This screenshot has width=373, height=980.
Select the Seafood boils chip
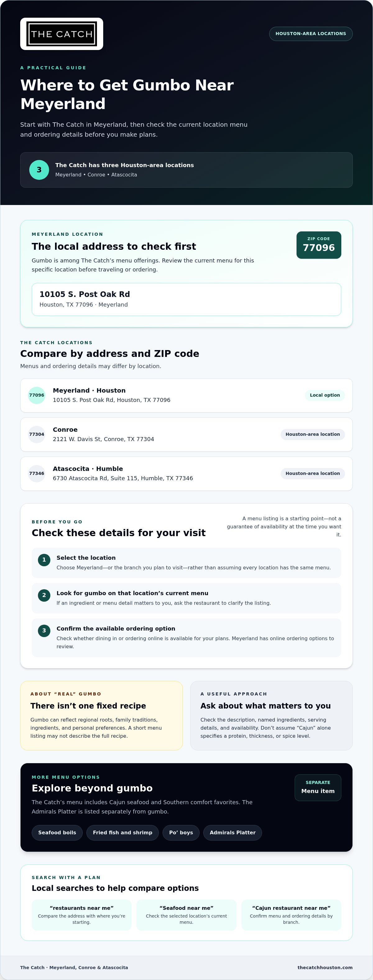click(57, 833)
